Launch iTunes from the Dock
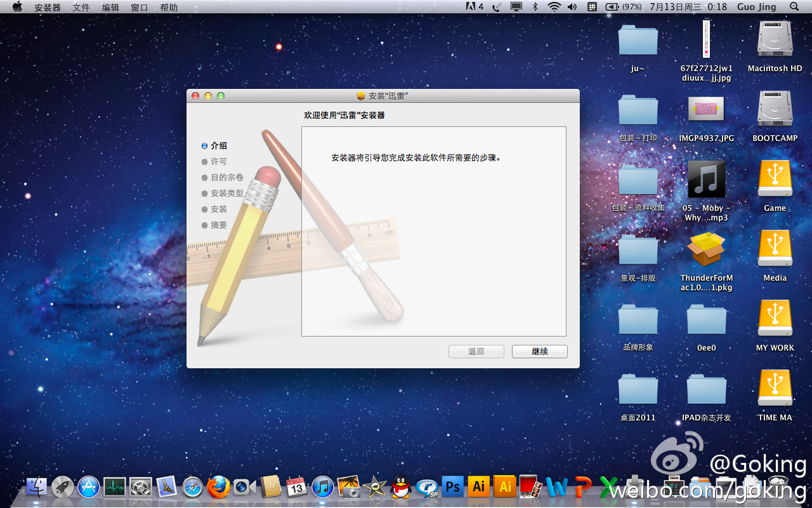812x508 pixels. coord(323,487)
